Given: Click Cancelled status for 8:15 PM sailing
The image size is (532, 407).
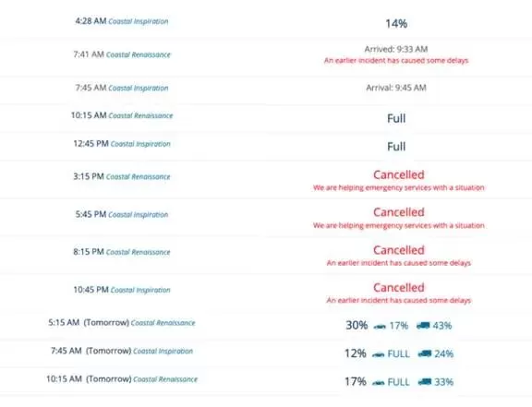Looking at the screenshot, I should (399, 250).
